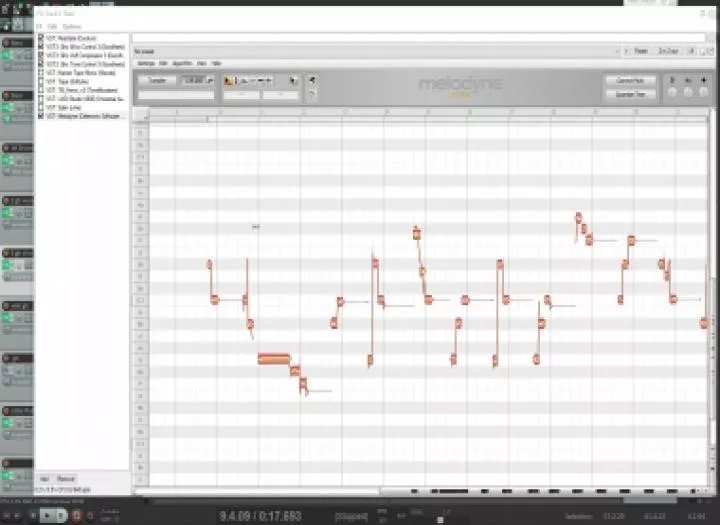Click the REAPER time display 9.4.09 / 0:17.693

coord(260,516)
